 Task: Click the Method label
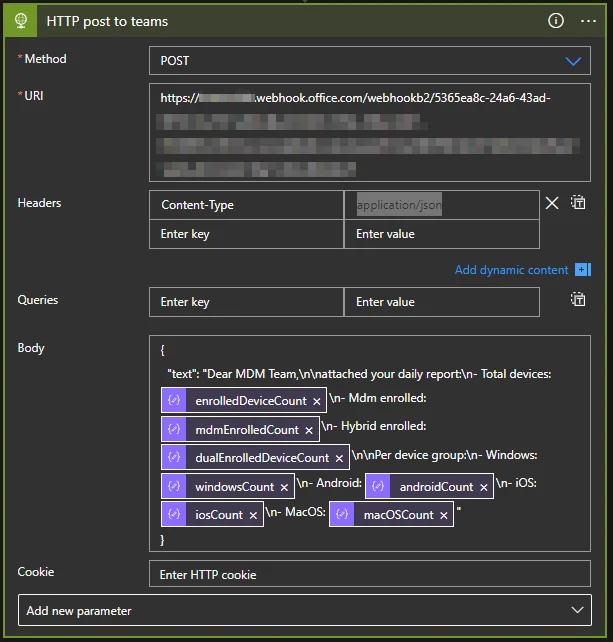(45, 59)
